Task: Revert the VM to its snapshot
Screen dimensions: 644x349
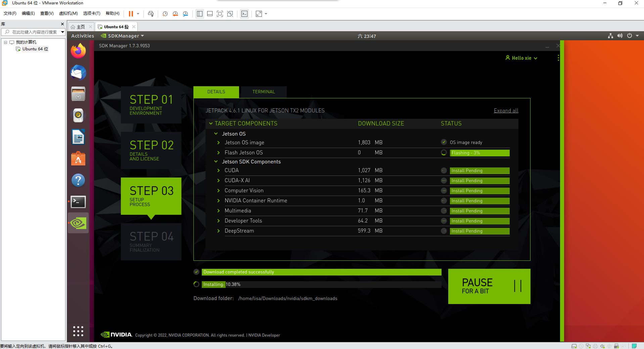Action: pyautogui.click(x=175, y=14)
